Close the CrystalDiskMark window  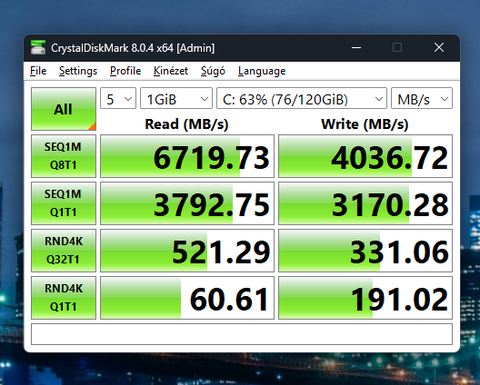point(439,47)
